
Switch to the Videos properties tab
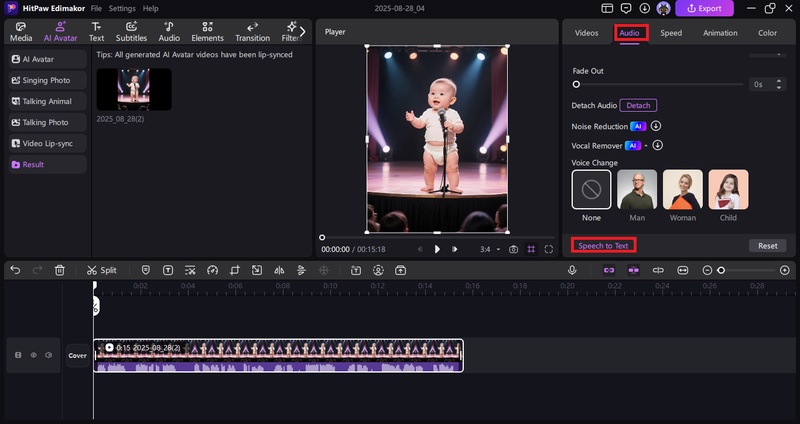[586, 33]
